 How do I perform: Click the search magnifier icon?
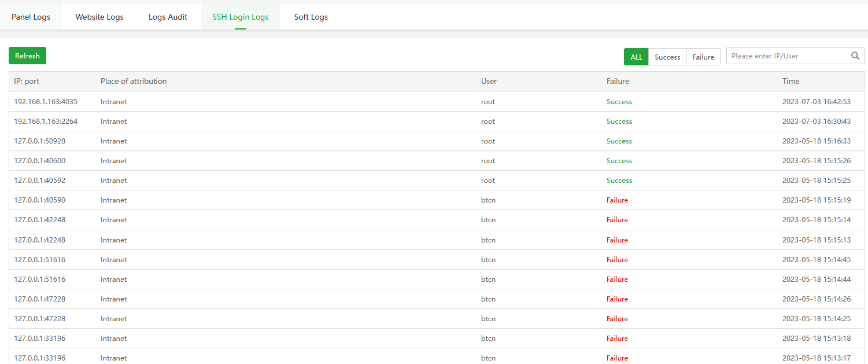tap(855, 56)
